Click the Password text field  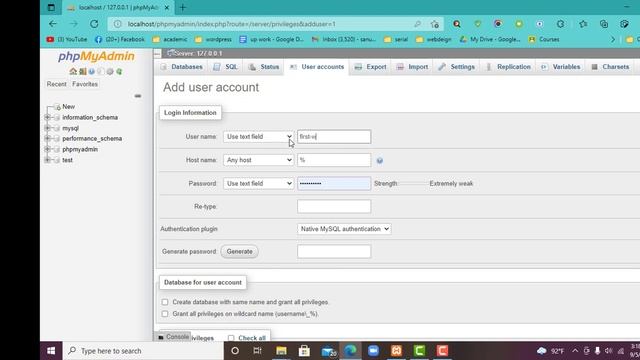coord(334,184)
